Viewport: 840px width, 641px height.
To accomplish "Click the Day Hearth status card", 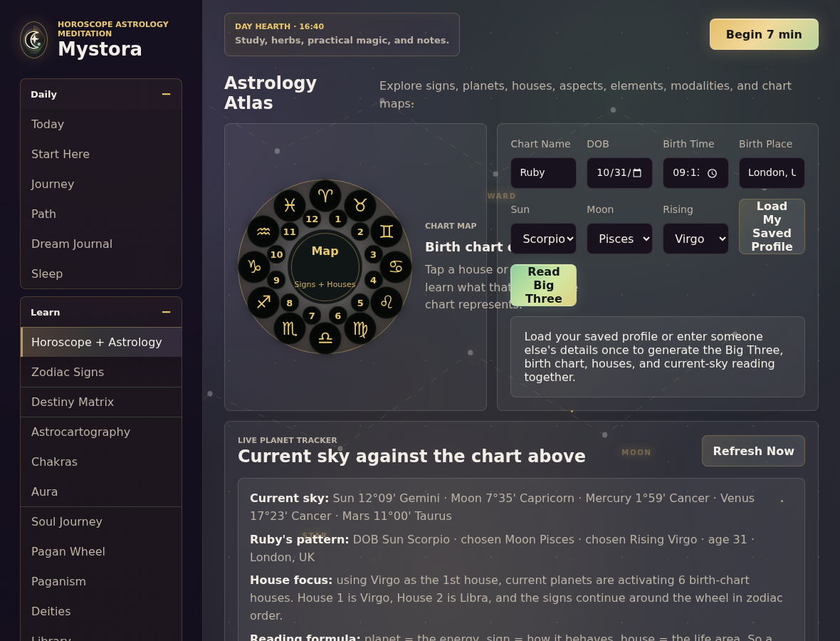I will [x=342, y=34].
